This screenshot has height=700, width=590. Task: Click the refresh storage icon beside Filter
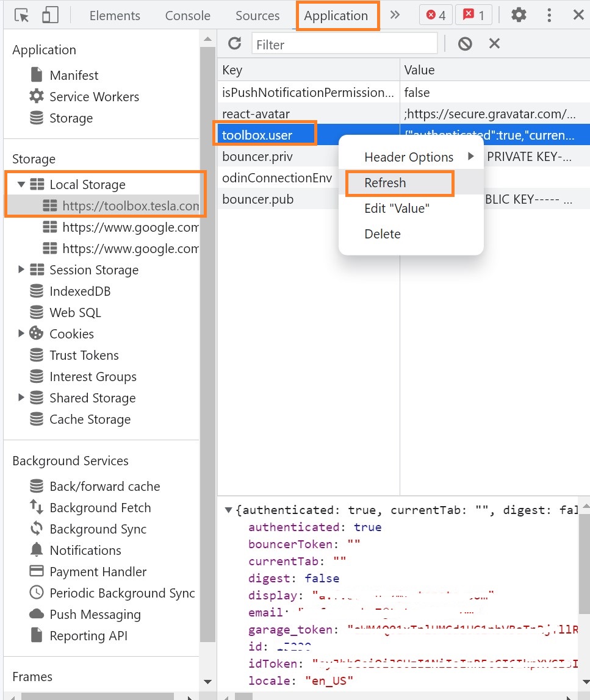tap(234, 43)
